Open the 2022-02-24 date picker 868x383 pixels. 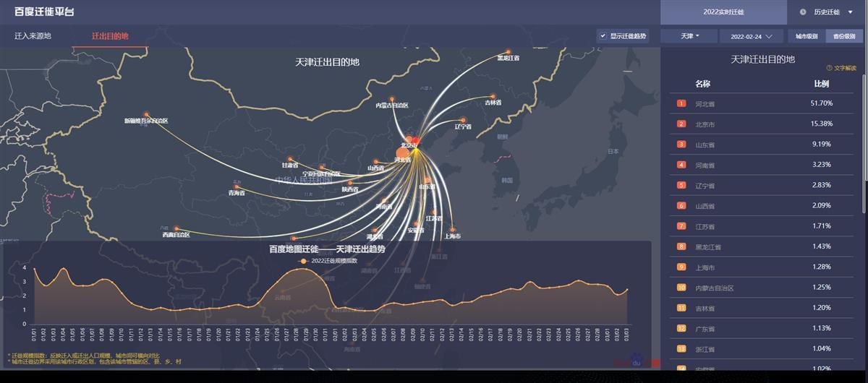point(752,35)
